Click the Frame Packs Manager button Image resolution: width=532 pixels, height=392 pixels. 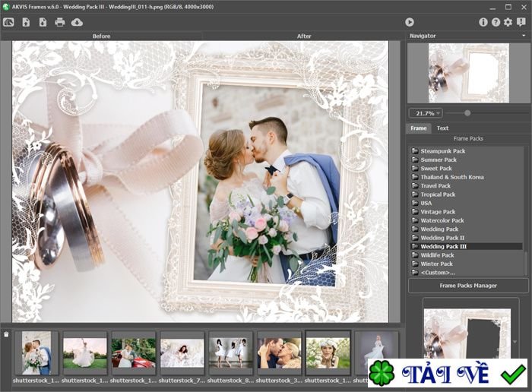tap(468, 286)
